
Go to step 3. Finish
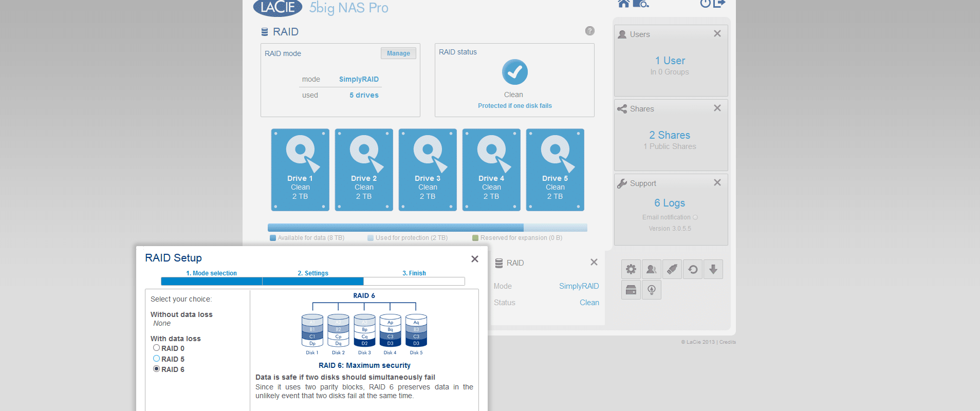pos(414,273)
